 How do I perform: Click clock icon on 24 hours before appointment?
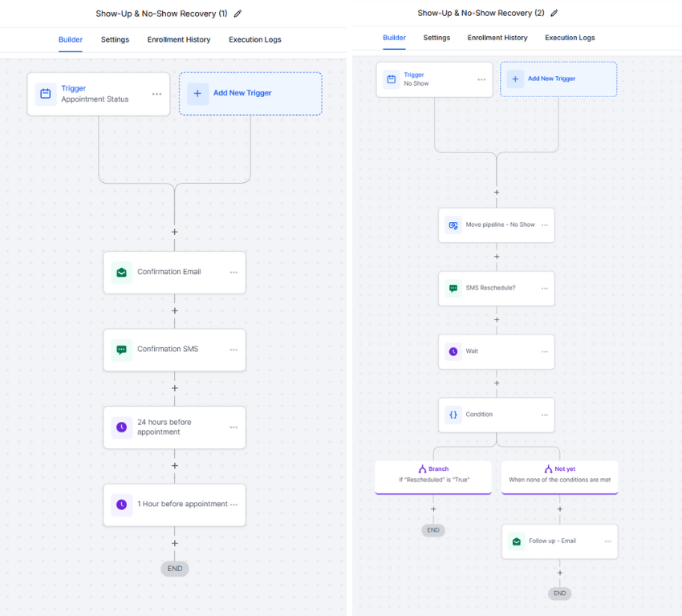[x=122, y=428]
